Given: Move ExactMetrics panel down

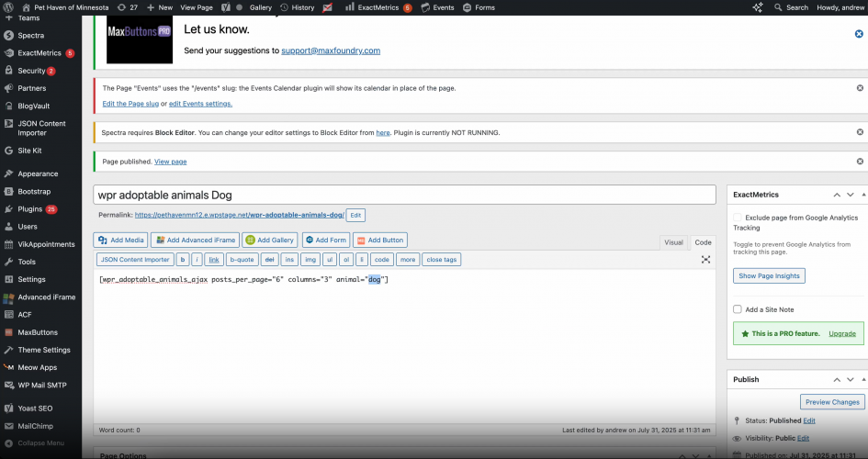Looking at the screenshot, I should pos(851,195).
